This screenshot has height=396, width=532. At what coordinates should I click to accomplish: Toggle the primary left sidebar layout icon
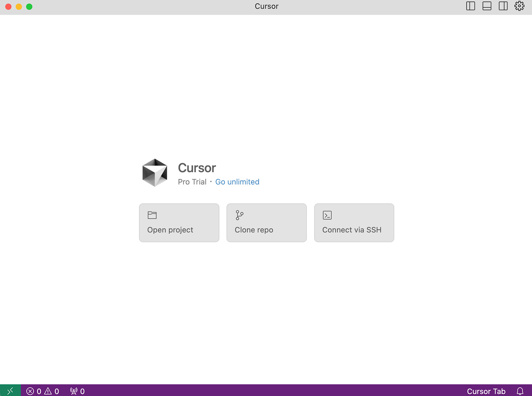pos(471,6)
